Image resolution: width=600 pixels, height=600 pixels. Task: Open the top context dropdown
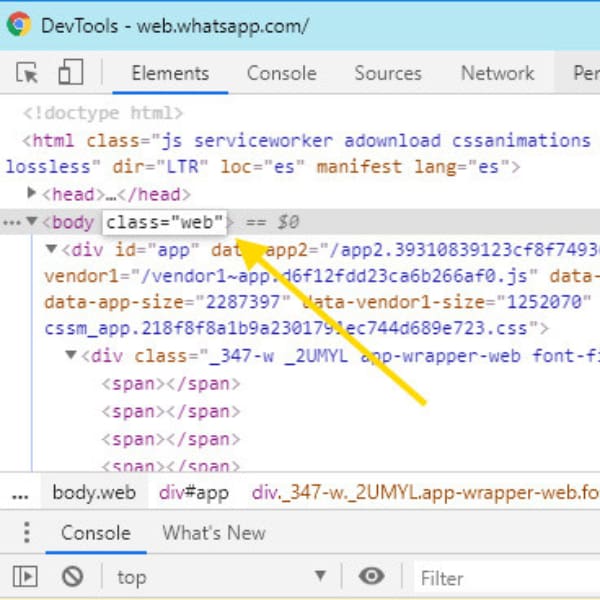[x=222, y=577]
